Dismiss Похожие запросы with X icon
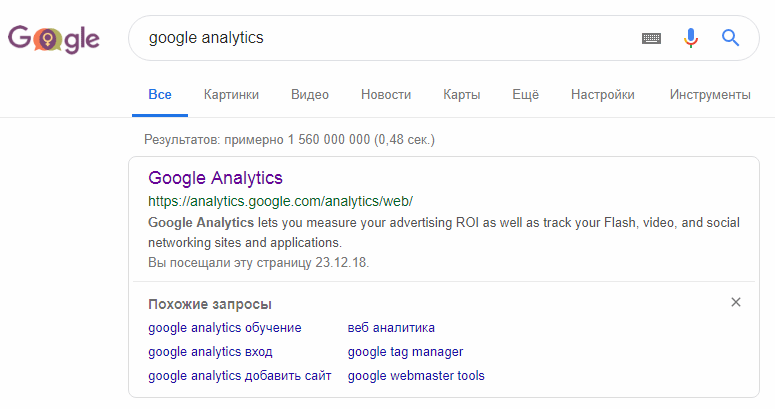 tap(735, 302)
